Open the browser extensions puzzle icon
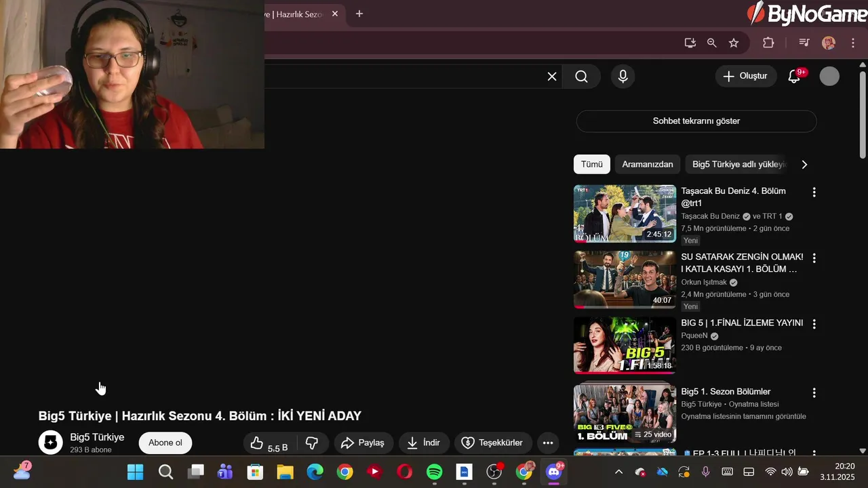This screenshot has height=488, width=868. click(768, 43)
